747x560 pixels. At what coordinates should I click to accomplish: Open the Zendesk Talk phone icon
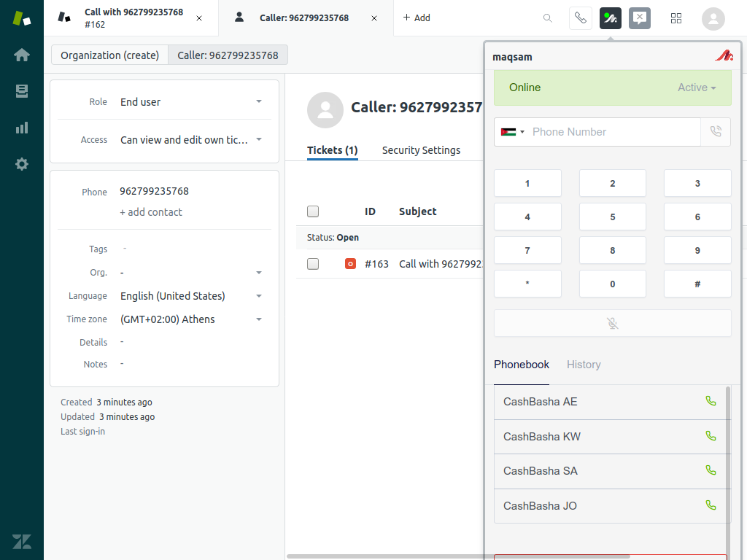(x=580, y=18)
